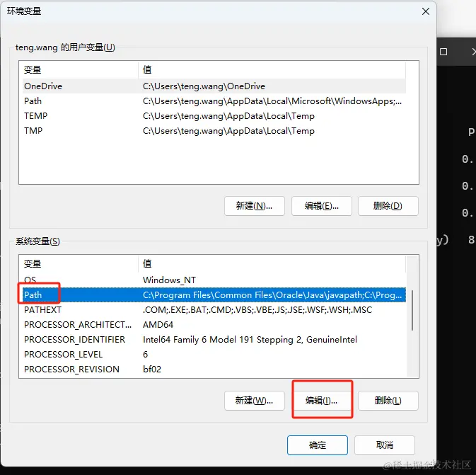Click 删除(D) under user variables

pyautogui.click(x=388, y=206)
